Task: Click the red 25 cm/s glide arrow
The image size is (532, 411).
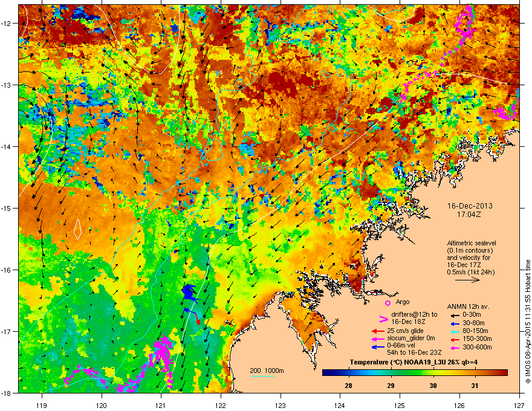Action: pyautogui.click(x=378, y=331)
